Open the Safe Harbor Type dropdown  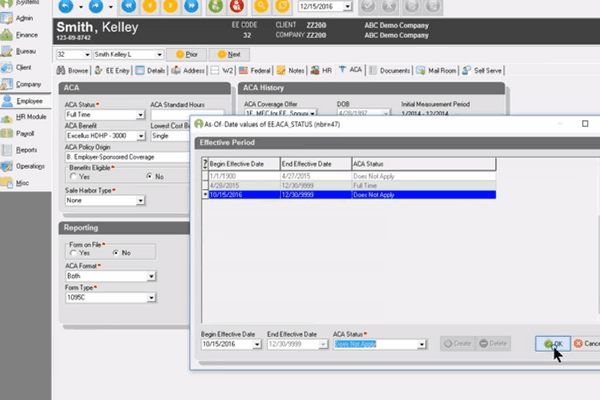[140, 201]
